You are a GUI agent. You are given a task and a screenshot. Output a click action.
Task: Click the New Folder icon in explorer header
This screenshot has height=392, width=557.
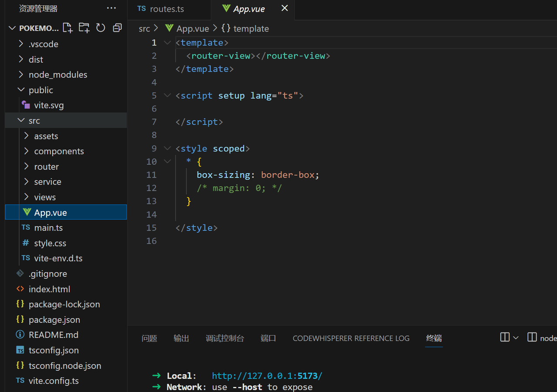tap(84, 28)
